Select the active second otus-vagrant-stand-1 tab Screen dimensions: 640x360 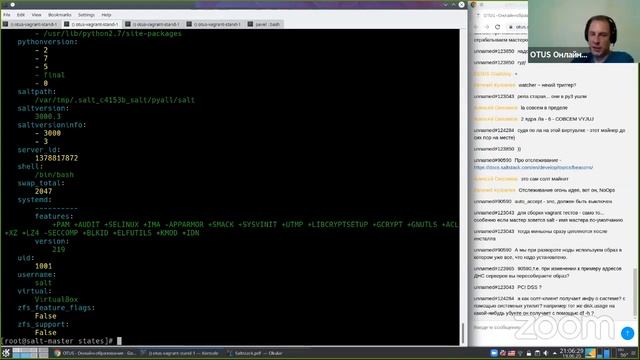[x=92, y=24]
